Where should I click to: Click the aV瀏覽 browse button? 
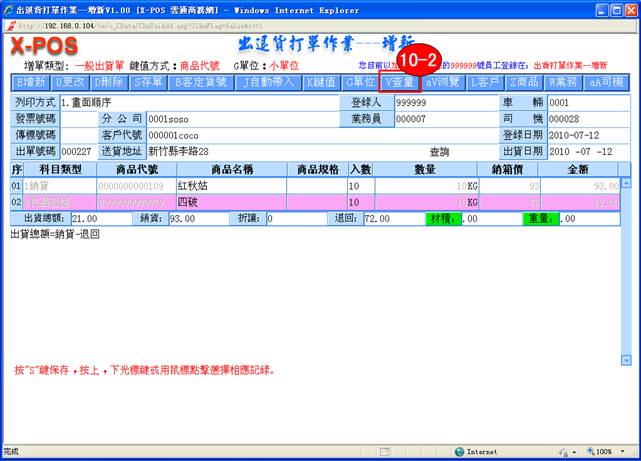443,82
